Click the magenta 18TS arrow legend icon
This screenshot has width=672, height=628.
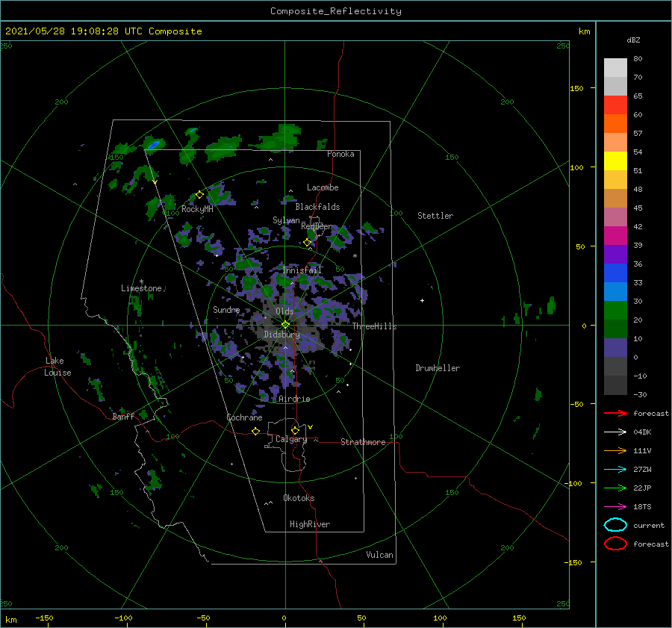pos(615,507)
